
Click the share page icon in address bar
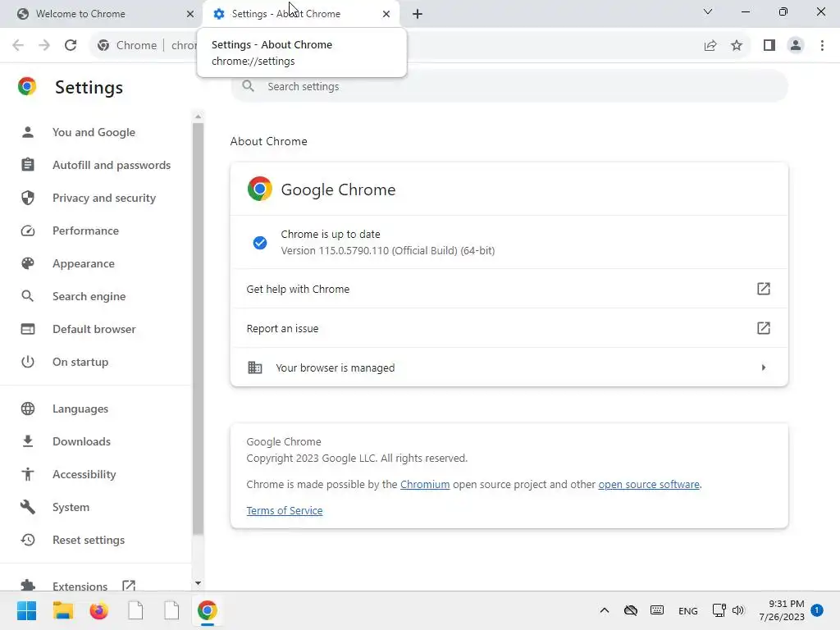(710, 46)
